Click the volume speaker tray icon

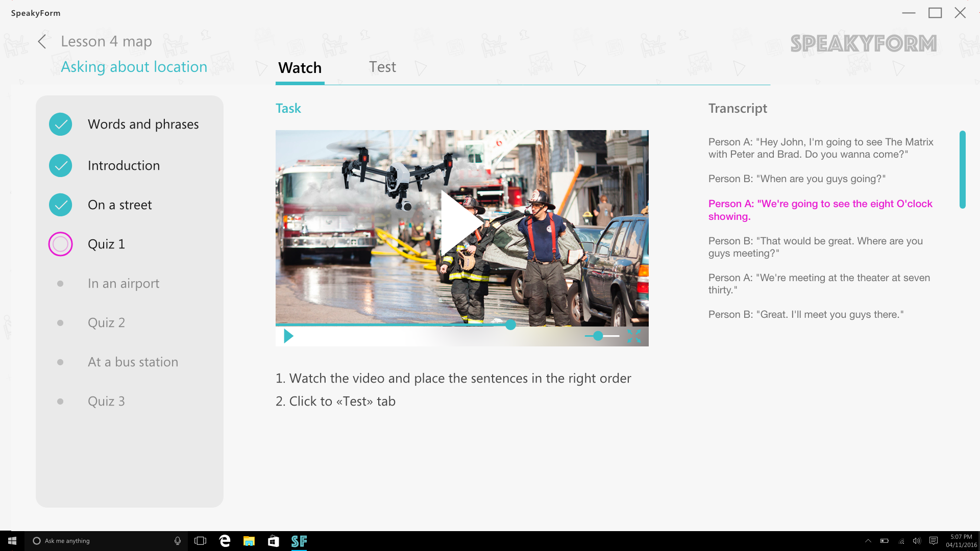pyautogui.click(x=917, y=541)
